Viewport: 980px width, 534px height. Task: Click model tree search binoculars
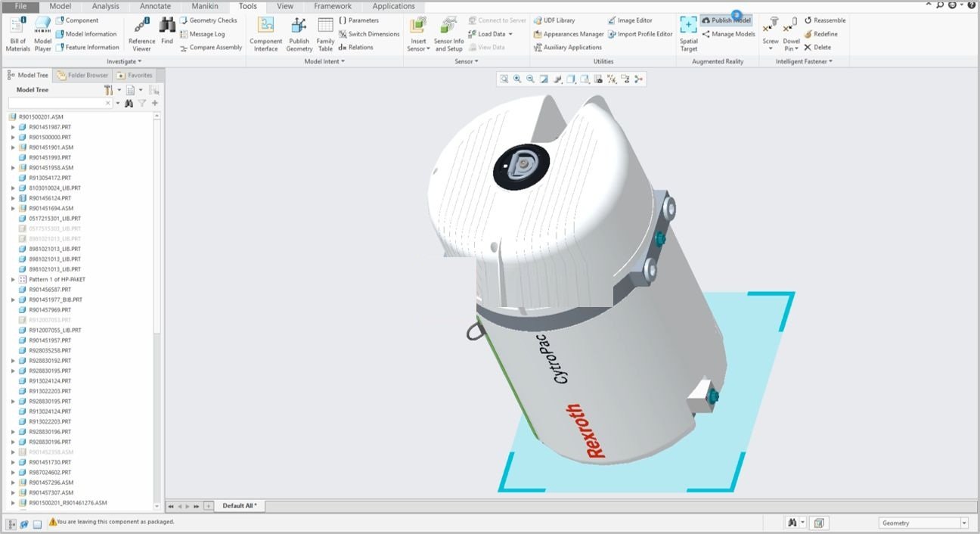[x=129, y=103]
